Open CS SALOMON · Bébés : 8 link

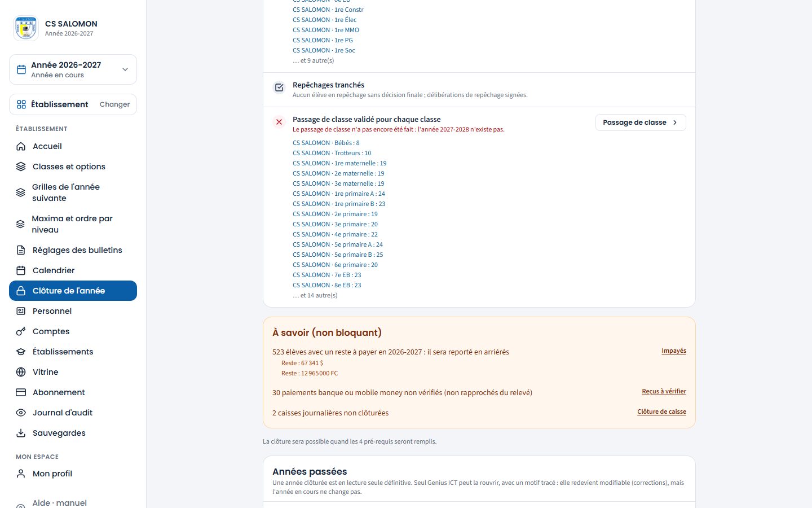326,143
